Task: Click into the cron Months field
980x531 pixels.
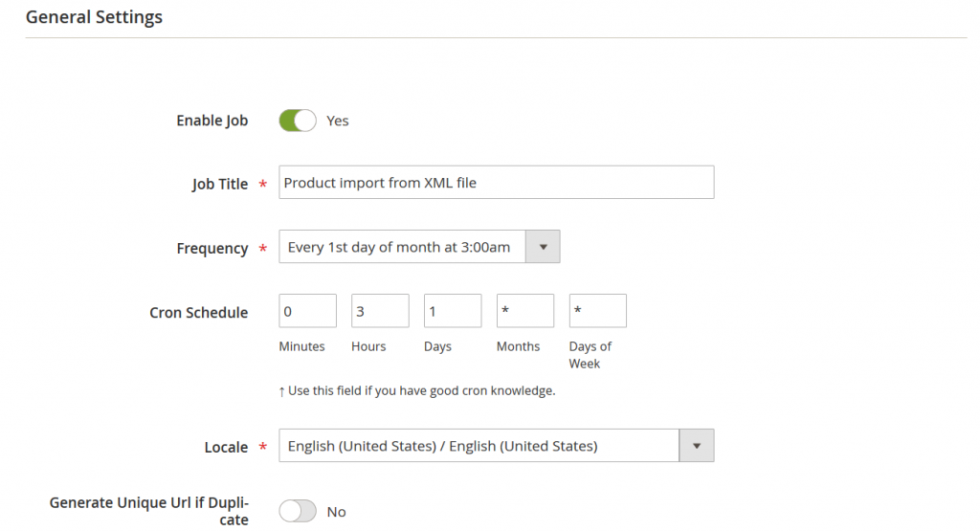Action: pos(524,311)
